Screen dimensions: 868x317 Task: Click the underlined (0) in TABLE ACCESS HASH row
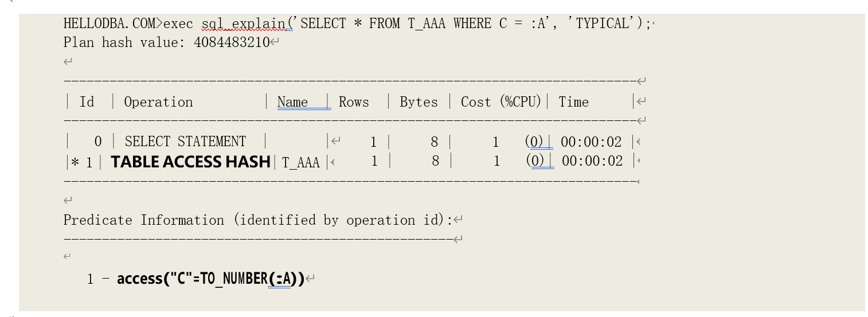537,161
